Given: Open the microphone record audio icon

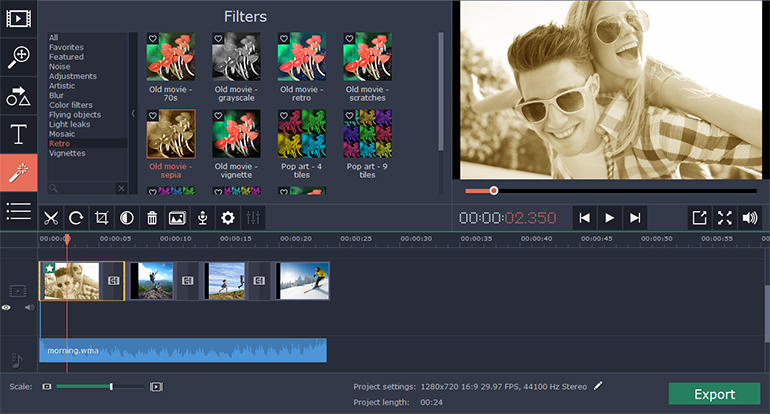Looking at the screenshot, I should (202, 218).
